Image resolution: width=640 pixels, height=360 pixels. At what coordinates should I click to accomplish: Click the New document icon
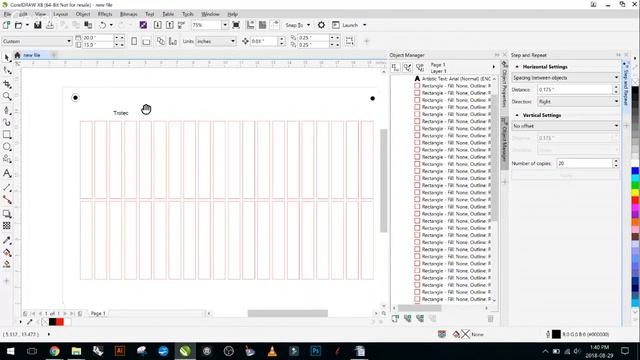(7, 25)
